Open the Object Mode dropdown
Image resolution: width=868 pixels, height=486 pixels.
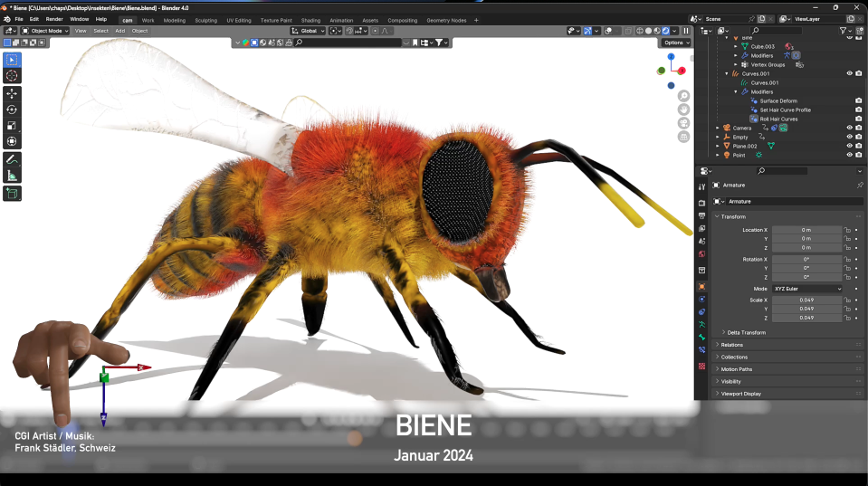45,31
